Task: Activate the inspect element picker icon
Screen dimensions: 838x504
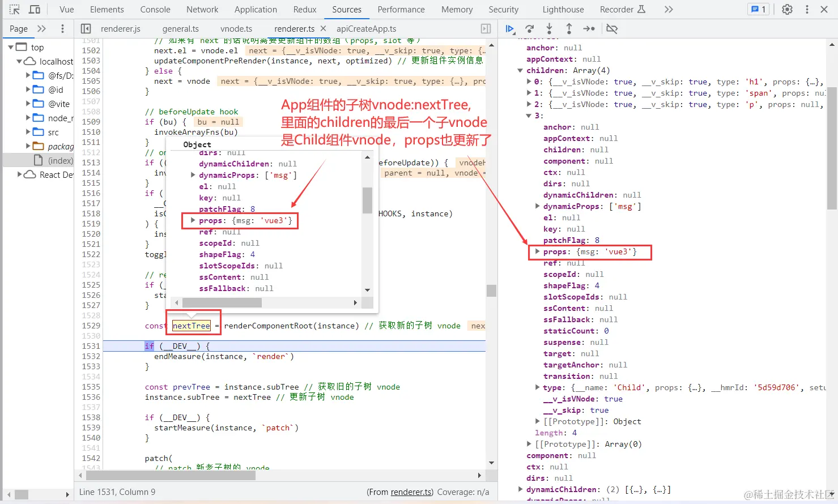Action: [15, 10]
